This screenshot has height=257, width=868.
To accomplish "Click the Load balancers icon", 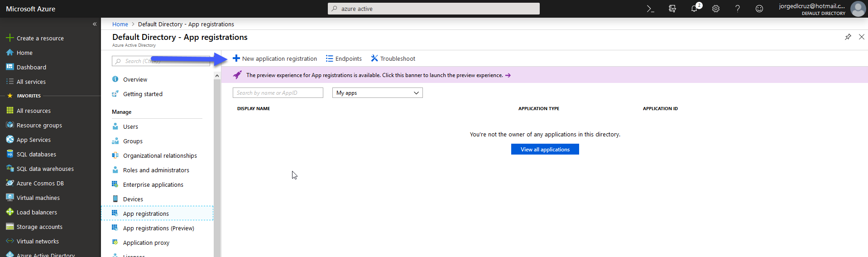I will [x=10, y=212].
